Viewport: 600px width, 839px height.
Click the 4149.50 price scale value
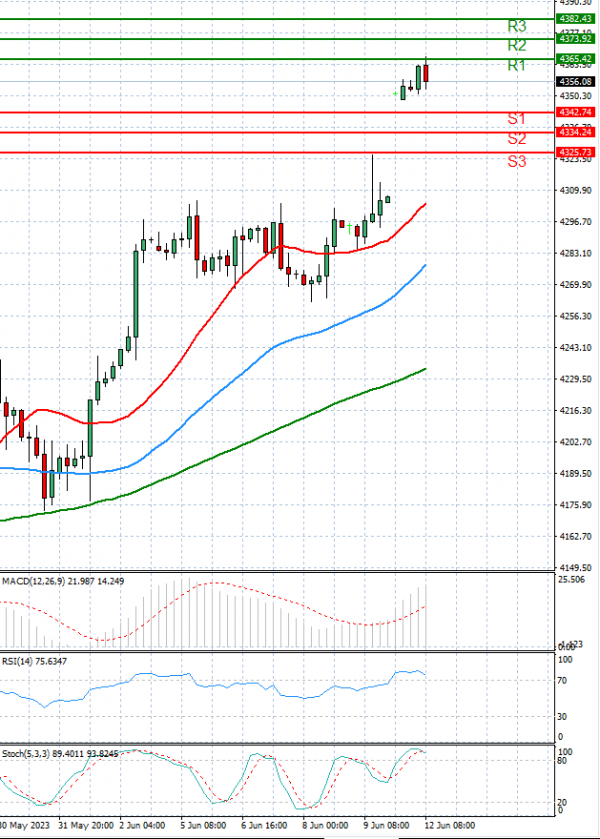tap(575, 567)
